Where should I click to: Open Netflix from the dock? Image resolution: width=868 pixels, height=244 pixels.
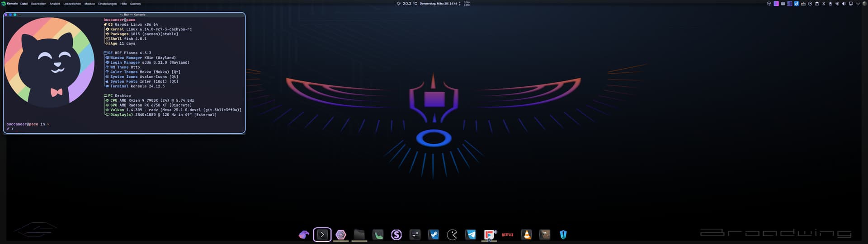coord(508,235)
